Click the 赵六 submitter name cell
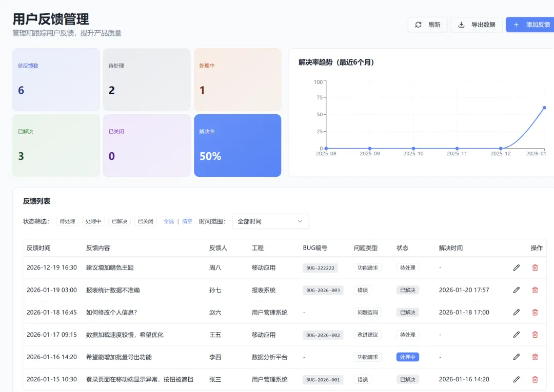Image resolution: width=554 pixels, height=392 pixels. [x=215, y=312]
